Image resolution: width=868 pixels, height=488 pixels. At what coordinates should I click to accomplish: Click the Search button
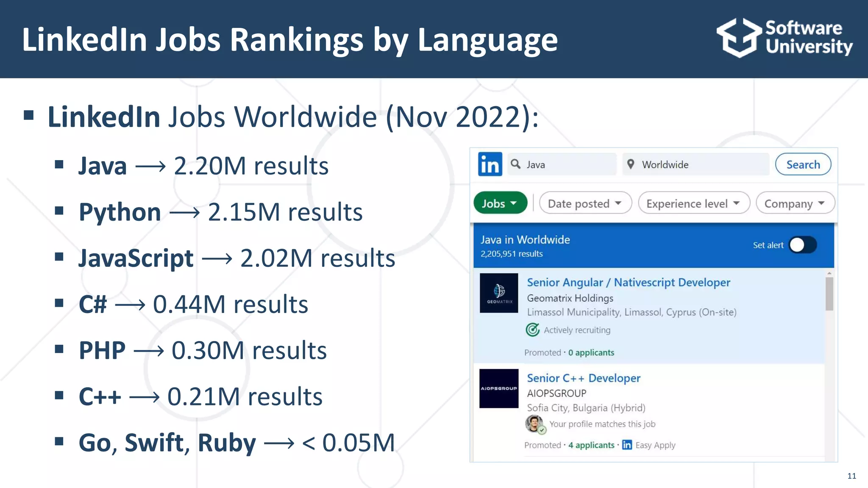coord(803,164)
